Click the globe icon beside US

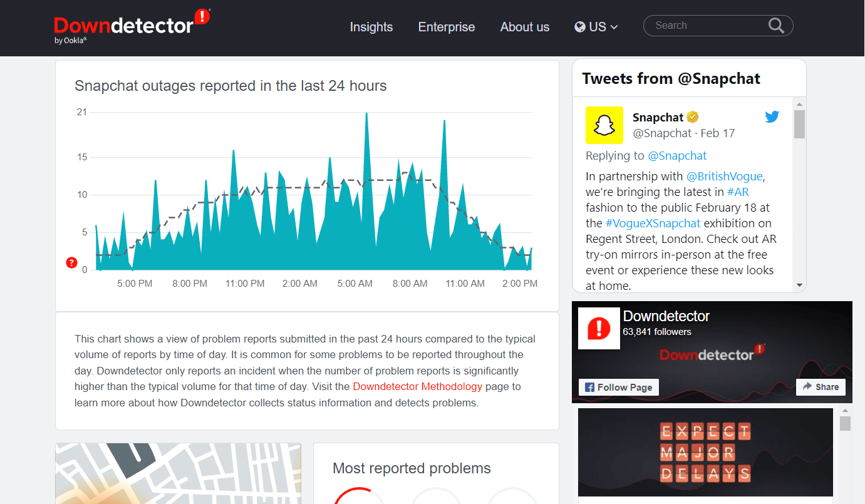coord(580,27)
